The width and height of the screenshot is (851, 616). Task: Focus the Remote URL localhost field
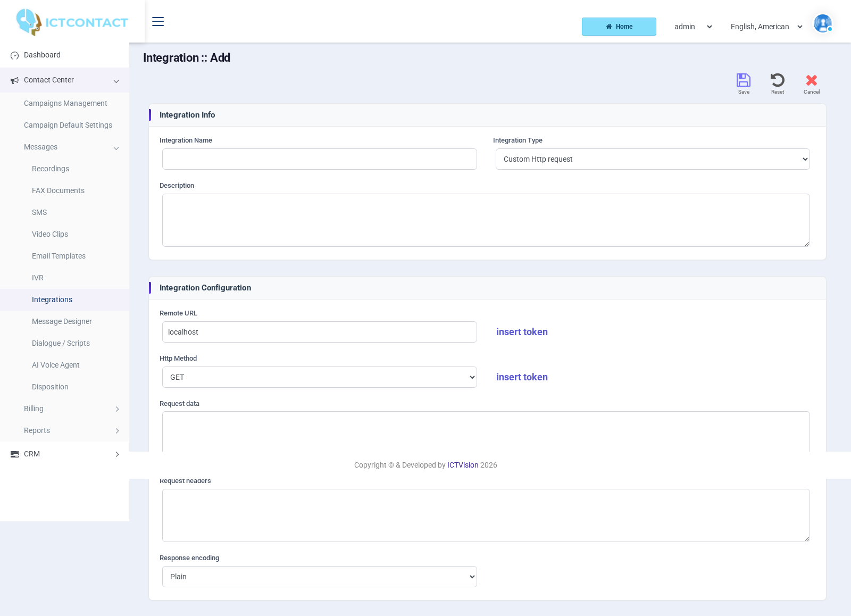click(320, 332)
